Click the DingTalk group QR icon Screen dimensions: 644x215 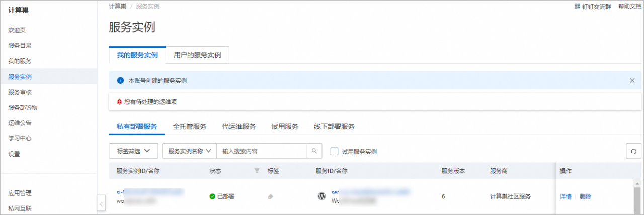577,7
